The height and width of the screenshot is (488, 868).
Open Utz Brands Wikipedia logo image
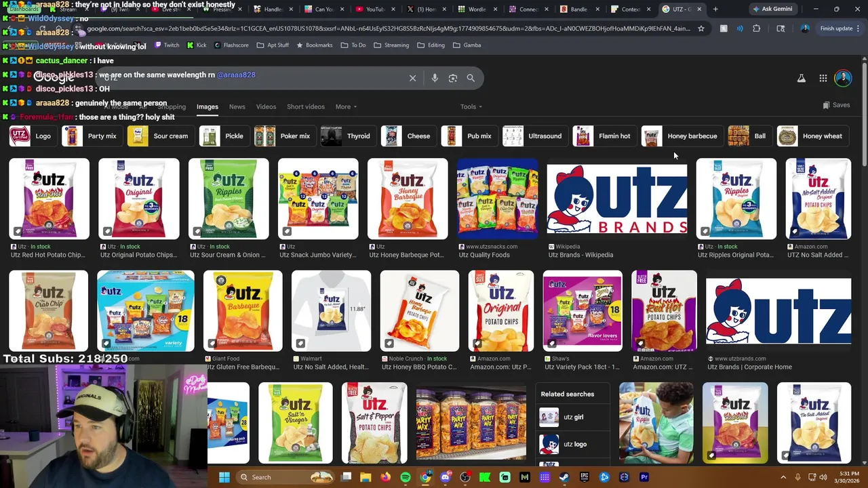coord(617,199)
